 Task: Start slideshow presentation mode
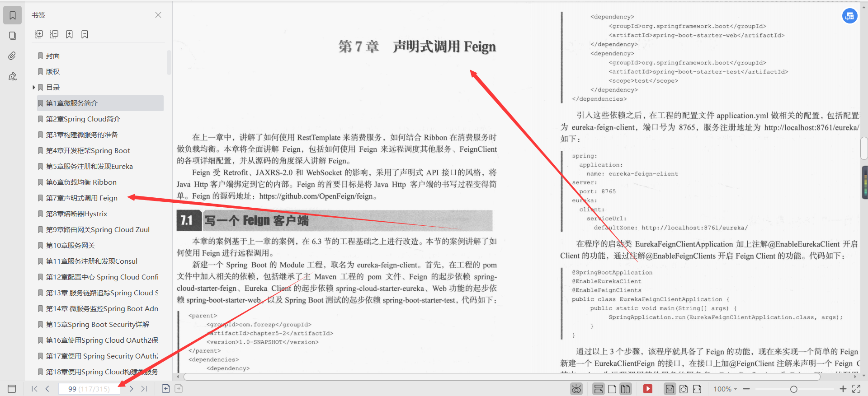[648, 389]
